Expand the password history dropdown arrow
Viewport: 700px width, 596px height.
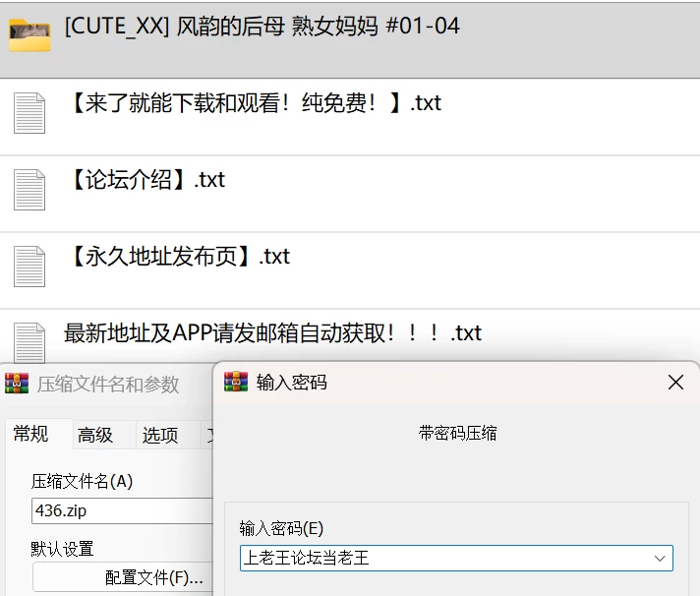pos(660,558)
